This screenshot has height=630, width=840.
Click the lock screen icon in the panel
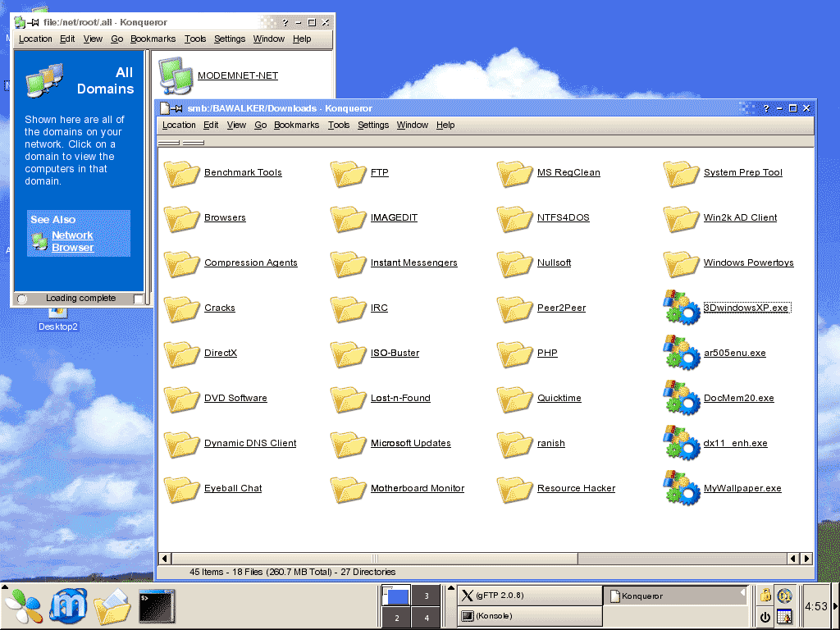coord(765,596)
